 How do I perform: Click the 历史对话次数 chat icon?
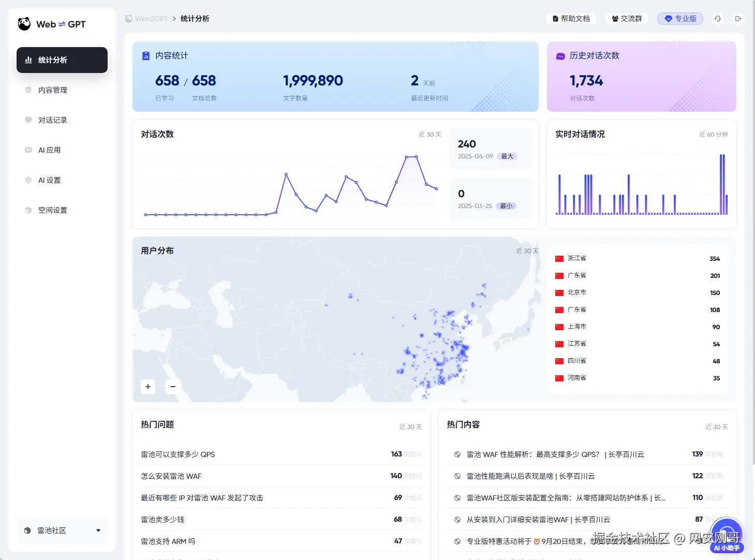point(560,56)
